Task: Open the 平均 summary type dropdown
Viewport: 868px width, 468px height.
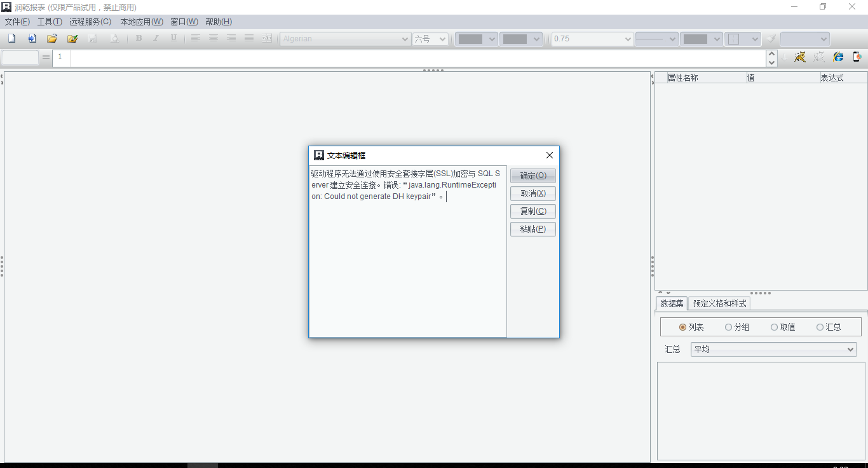Action: [x=773, y=350]
